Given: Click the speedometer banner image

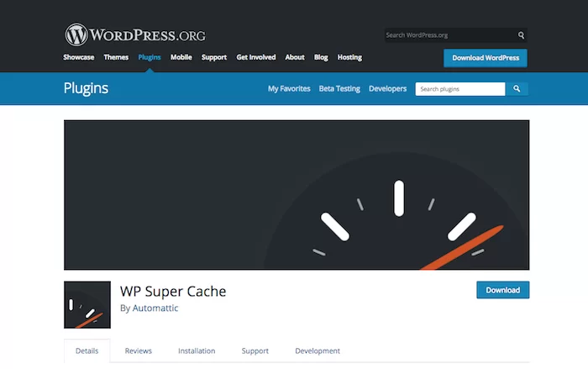Looking at the screenshot, I should (297, 194).
